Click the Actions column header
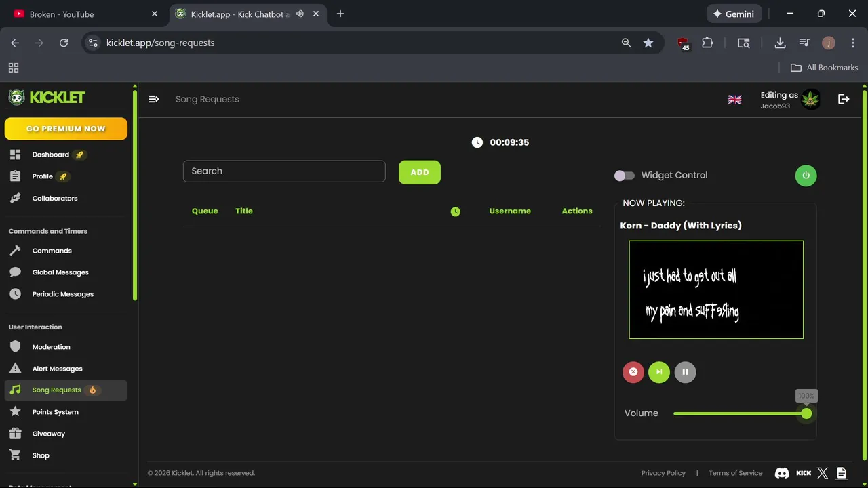Screen dimensions: 868x488 [577, 211]
